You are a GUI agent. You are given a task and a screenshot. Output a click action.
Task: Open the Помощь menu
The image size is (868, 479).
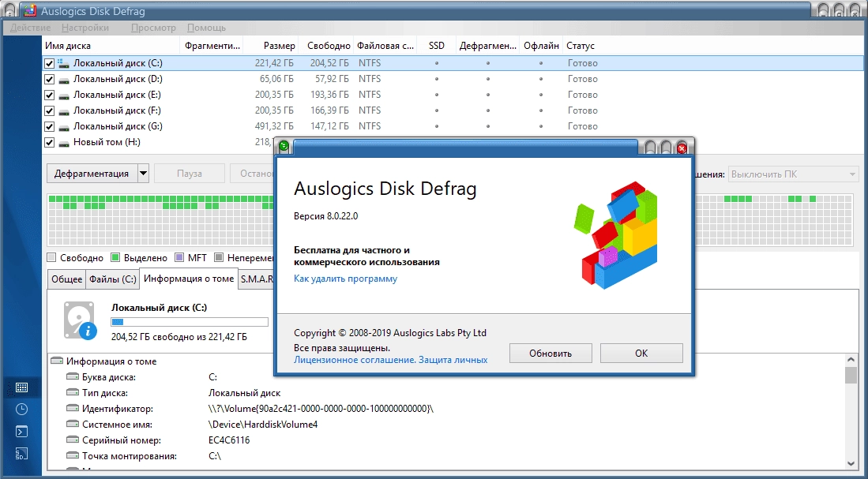pyautogui.click(x=206, y=27)
